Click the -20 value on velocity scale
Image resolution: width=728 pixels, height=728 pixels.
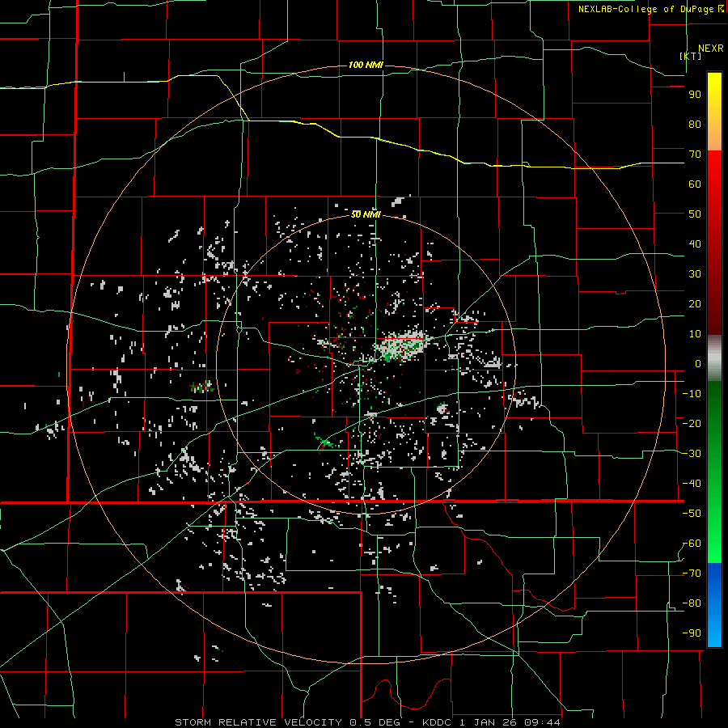click(x=692, y=423)
